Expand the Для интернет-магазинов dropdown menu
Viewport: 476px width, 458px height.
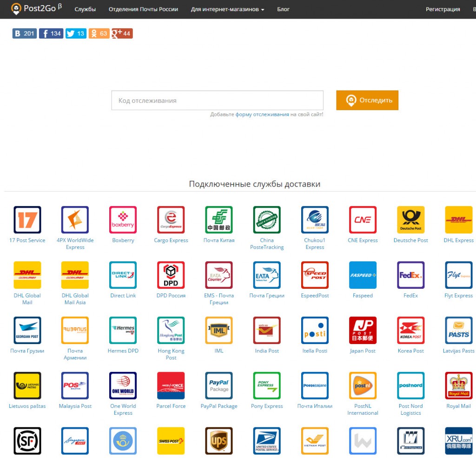click(227, 9)
